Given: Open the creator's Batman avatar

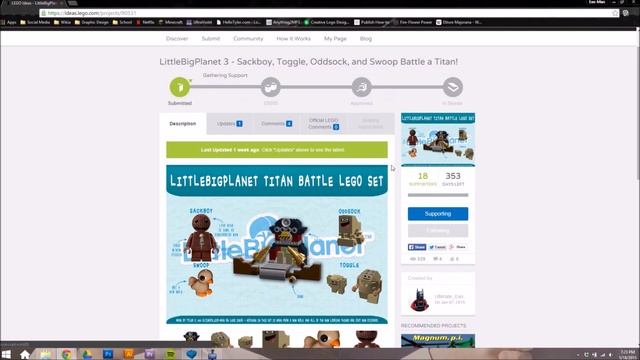Looking at the screenshot, I should tap(419, 300).
